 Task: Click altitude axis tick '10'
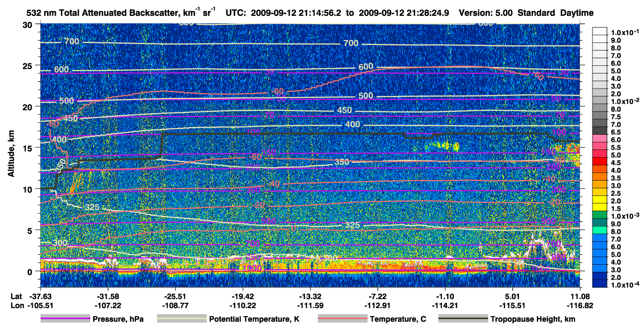click(29, 189)
